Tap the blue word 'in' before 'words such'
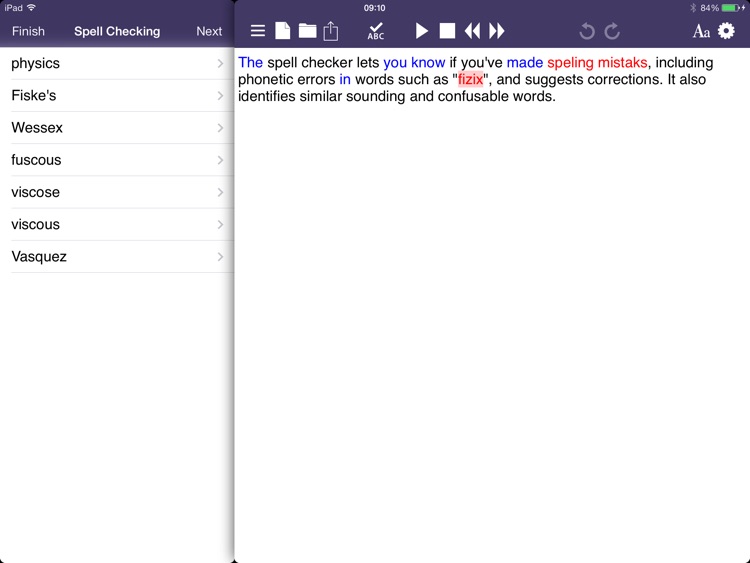Screen dimensions: 750x563 point(345,79)
